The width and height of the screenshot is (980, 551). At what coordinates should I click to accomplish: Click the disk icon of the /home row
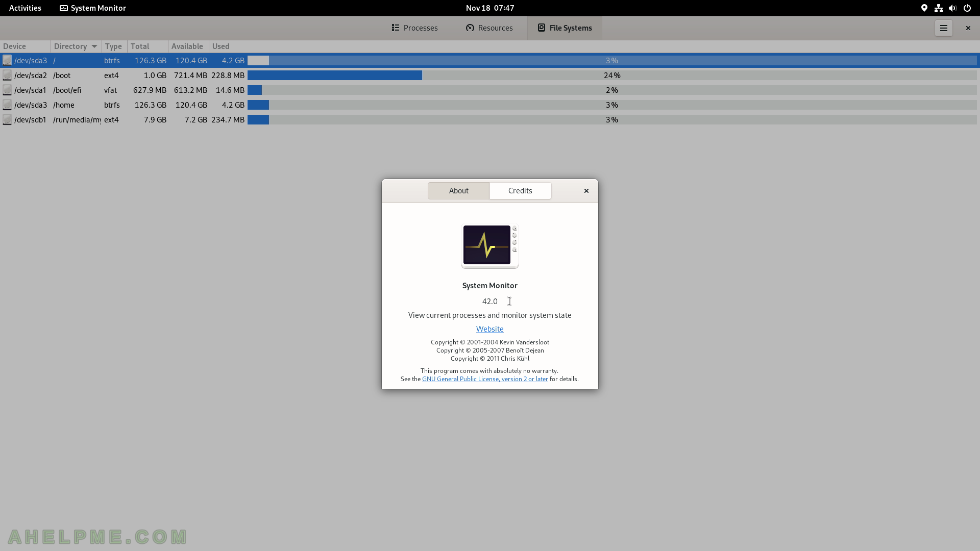[x=7, y=105]
